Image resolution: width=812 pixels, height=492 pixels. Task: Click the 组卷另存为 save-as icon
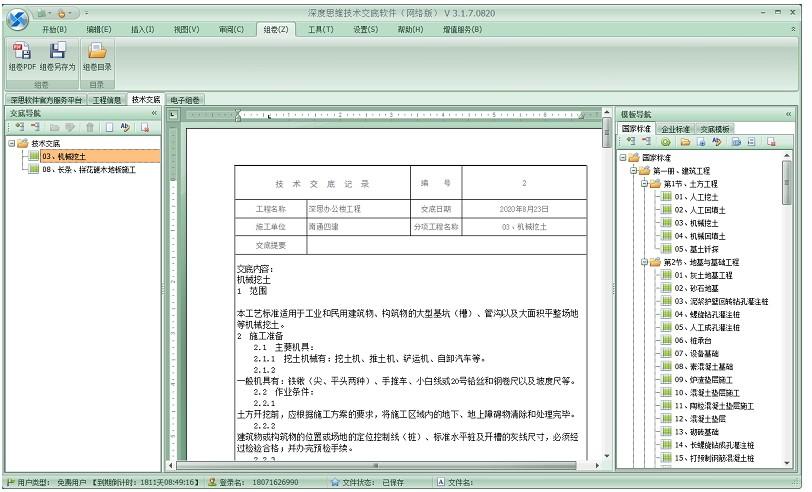pos(57,51)
